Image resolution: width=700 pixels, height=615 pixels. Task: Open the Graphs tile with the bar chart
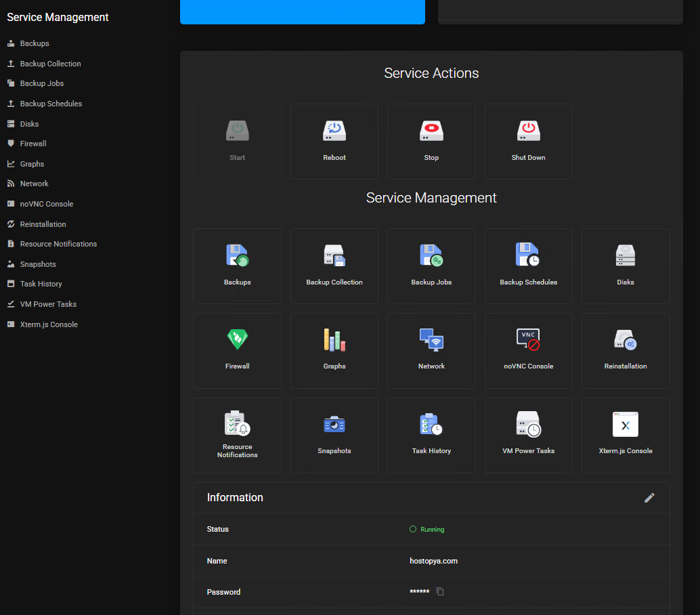(334, 351)
